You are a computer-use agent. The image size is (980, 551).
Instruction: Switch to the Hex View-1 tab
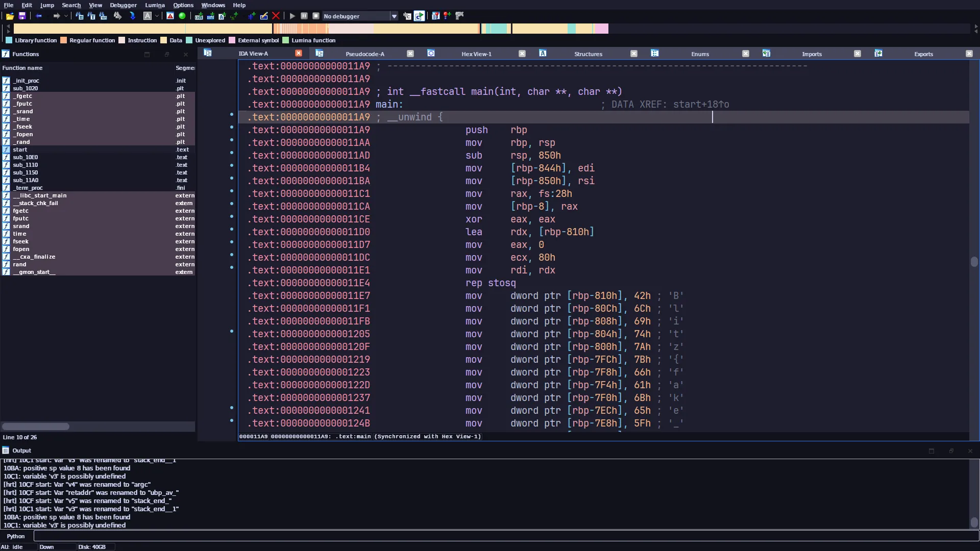476,53
